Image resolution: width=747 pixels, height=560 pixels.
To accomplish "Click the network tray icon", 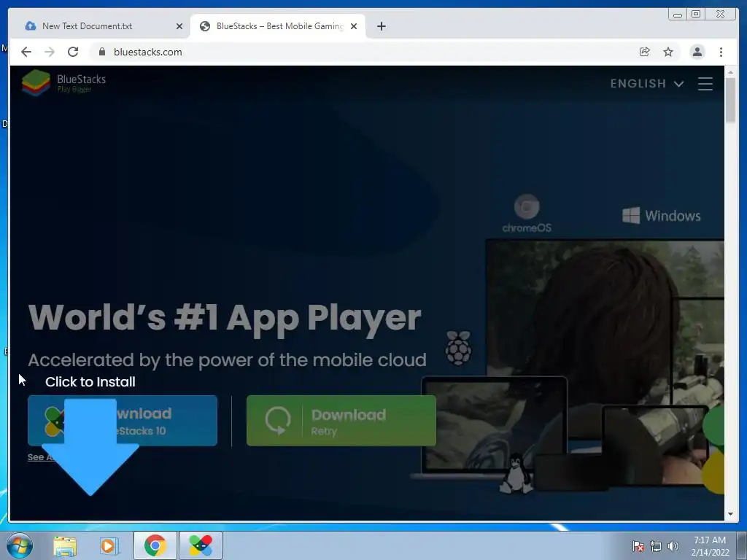I will tap(656, 546).
